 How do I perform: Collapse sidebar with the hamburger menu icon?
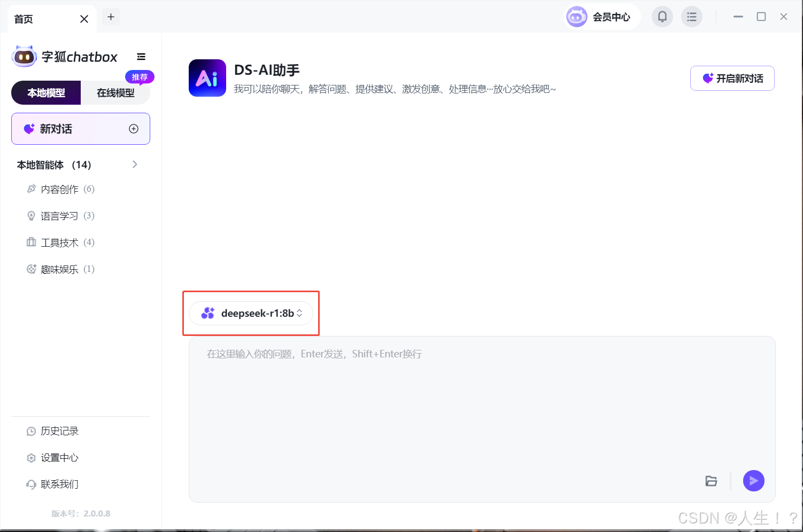(141, 57)
